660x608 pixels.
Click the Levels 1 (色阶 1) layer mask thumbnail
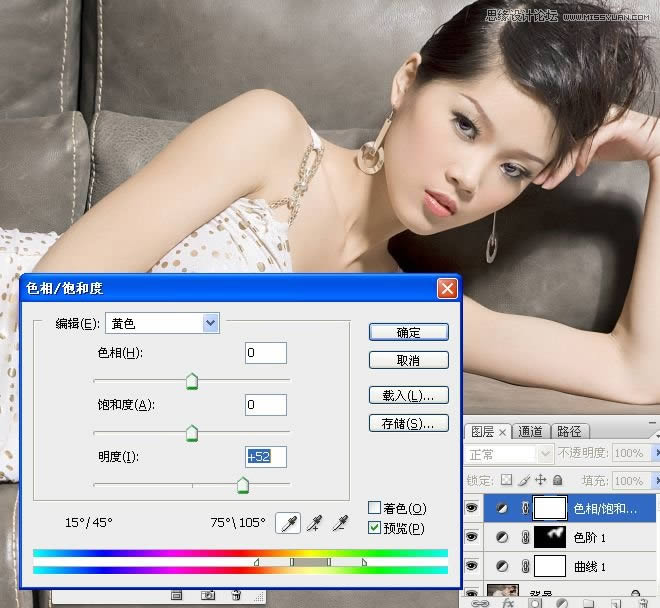(x=550, y=537)
